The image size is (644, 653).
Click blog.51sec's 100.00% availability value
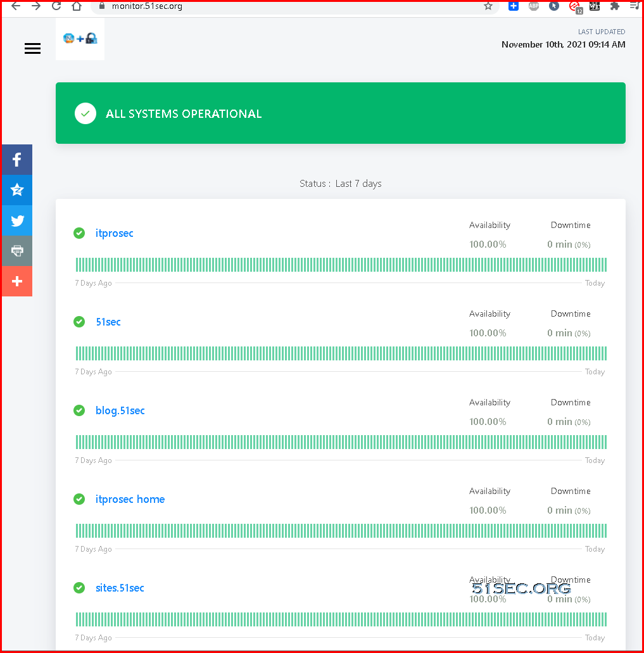pos(488,422)
